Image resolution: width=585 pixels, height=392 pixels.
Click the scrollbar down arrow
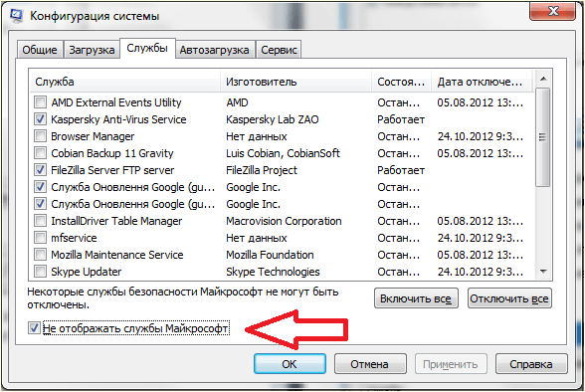543,272
